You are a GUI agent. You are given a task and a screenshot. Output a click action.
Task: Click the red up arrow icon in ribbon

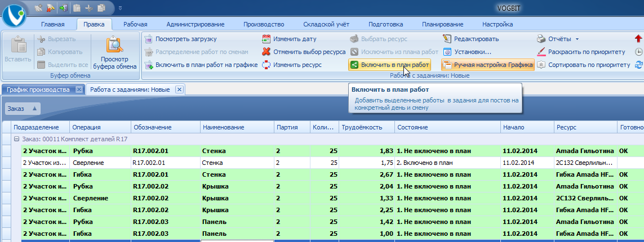[x=638, y=39]
